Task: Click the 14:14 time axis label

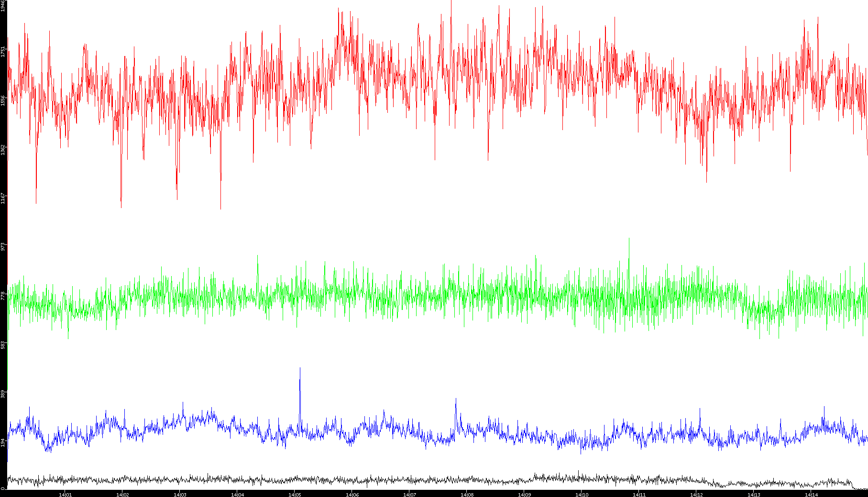Action: [x=811, y=494]
